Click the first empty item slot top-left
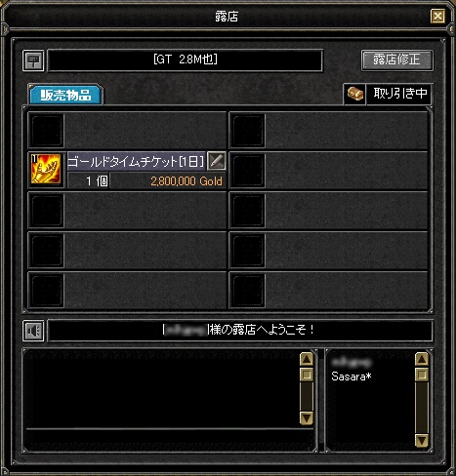 pos(47,131)
